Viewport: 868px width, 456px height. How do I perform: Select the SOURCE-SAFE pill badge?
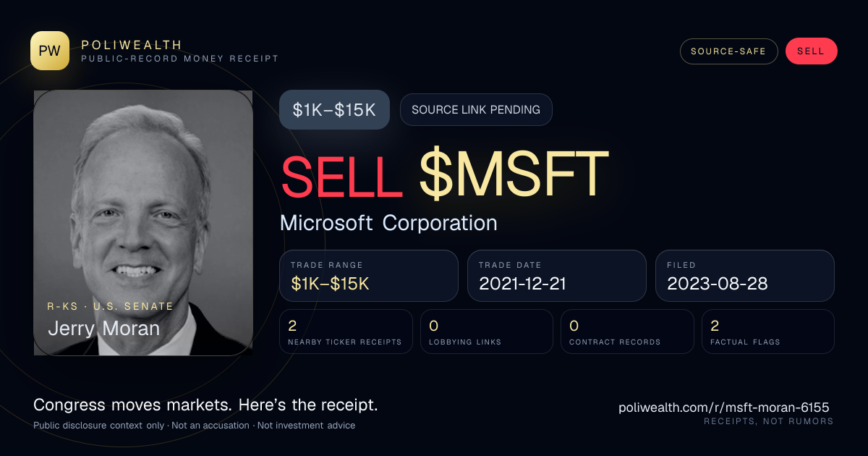[x=728, y=51]
